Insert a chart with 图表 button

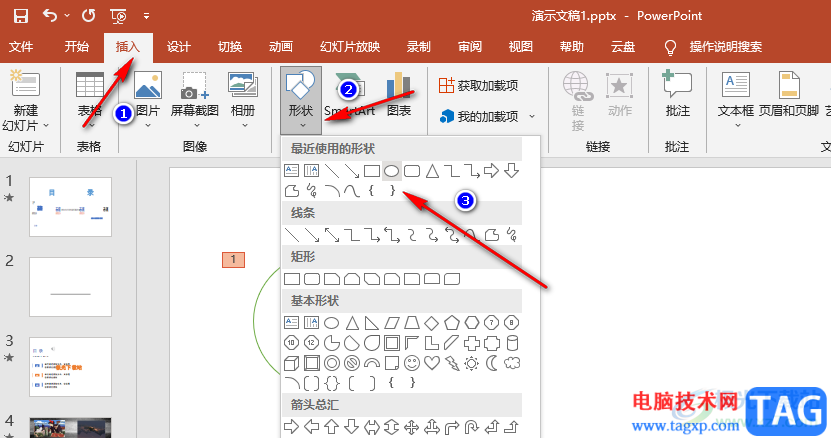click(x=399, y=95)
